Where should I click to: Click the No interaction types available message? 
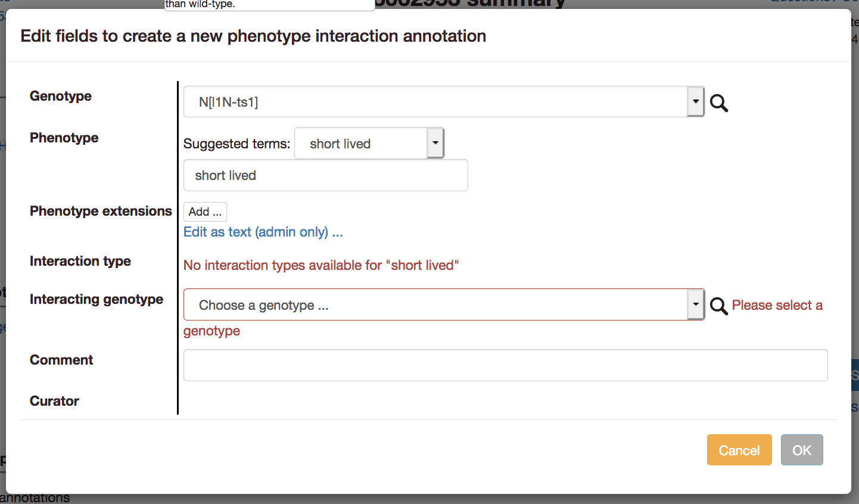tap(322, 265)
